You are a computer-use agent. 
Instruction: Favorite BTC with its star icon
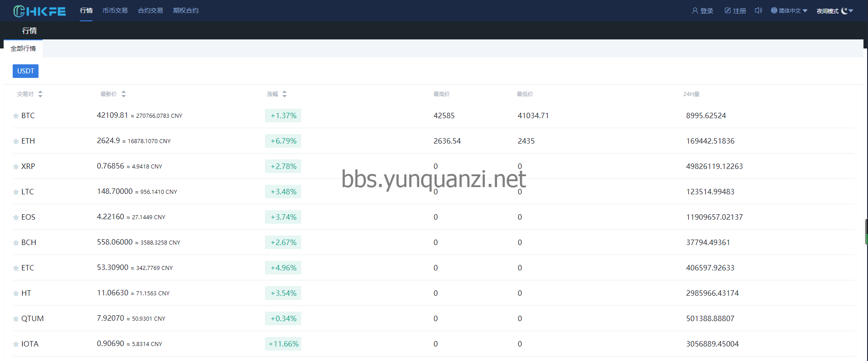tap(16, 116)
